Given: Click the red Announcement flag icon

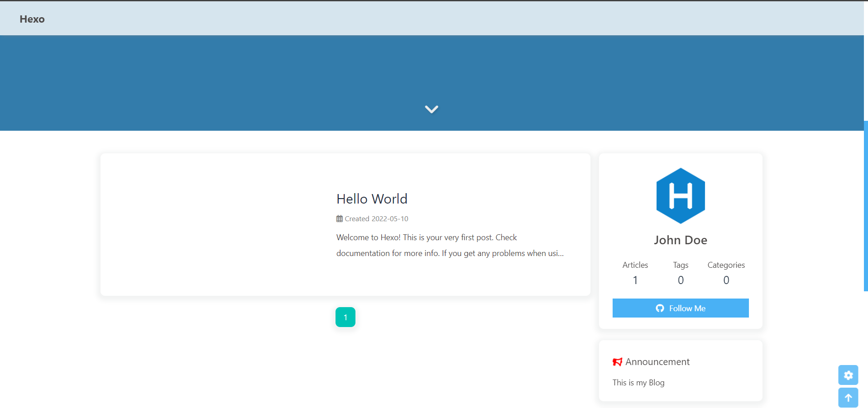Looking at the screenshot, I should coord(617,362).
